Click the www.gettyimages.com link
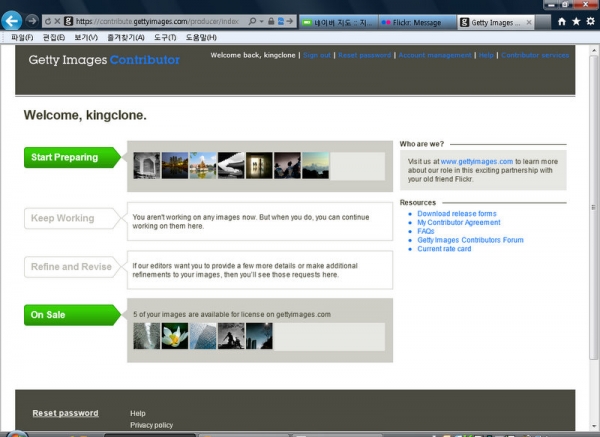This screenshot has height=437, width=600. [477, 161]
